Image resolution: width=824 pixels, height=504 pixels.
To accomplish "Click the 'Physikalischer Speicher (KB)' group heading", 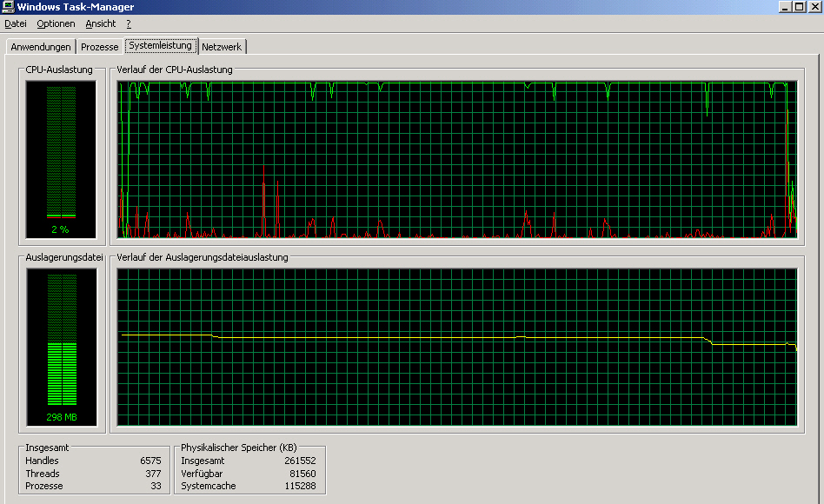I will pos(238,448).
